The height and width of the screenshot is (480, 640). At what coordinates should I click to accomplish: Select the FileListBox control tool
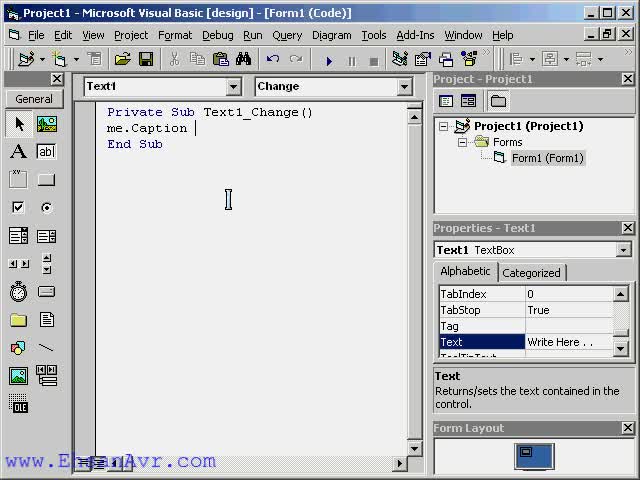click(x=47, y=320)
